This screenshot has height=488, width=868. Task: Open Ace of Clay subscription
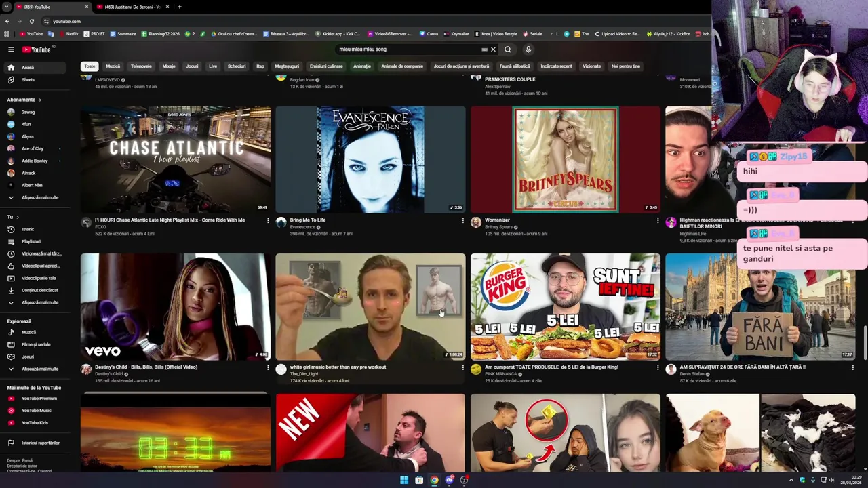(x=33, y=148)
